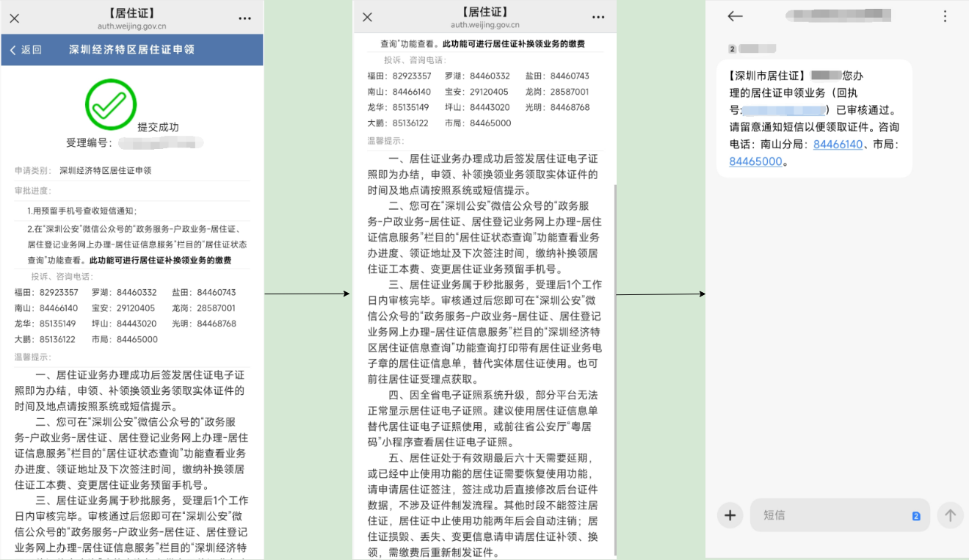Tap the 温馨提示 heading in left screen
This screenshot has height=560, width=969.
tap(33, 357)
